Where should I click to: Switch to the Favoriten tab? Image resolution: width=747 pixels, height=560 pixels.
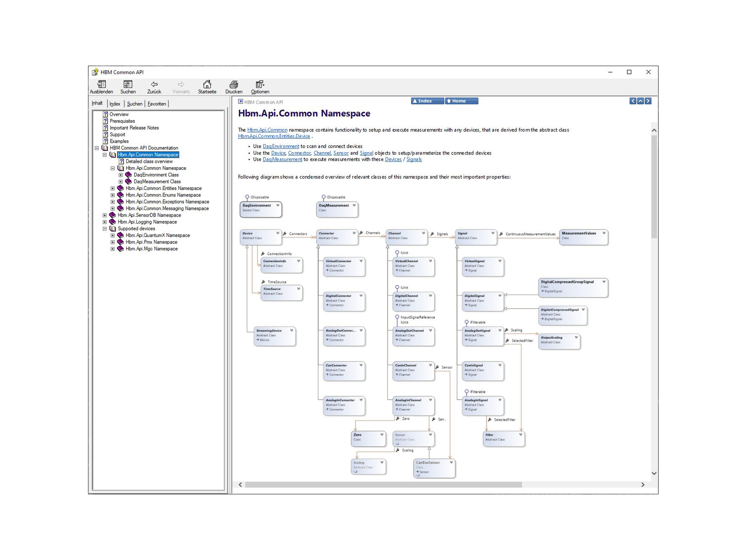(157, 104)
